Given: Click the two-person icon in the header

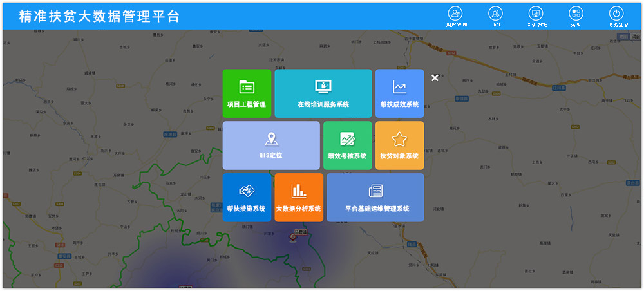Looking at the screenshot, I should coord(496,15).
